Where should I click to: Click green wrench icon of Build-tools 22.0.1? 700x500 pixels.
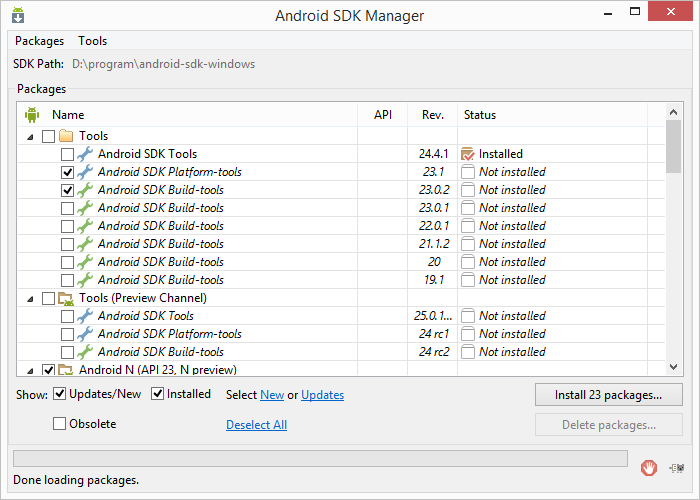point(85,226)
